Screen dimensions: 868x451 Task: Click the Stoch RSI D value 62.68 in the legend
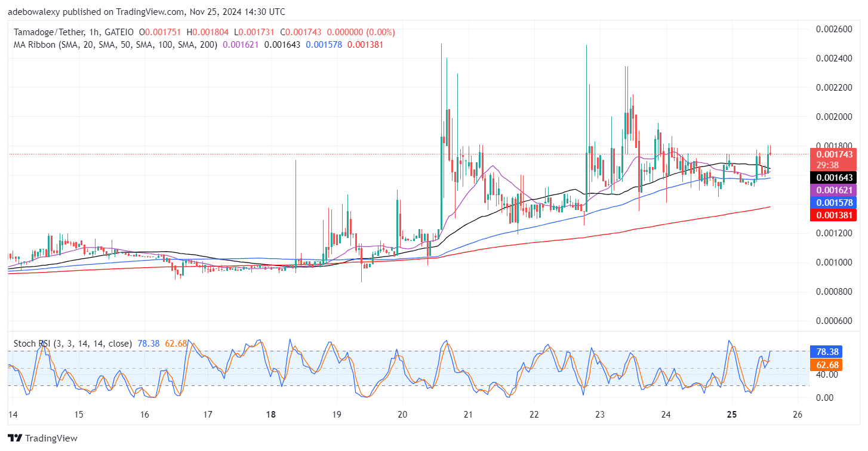(175, 344)
